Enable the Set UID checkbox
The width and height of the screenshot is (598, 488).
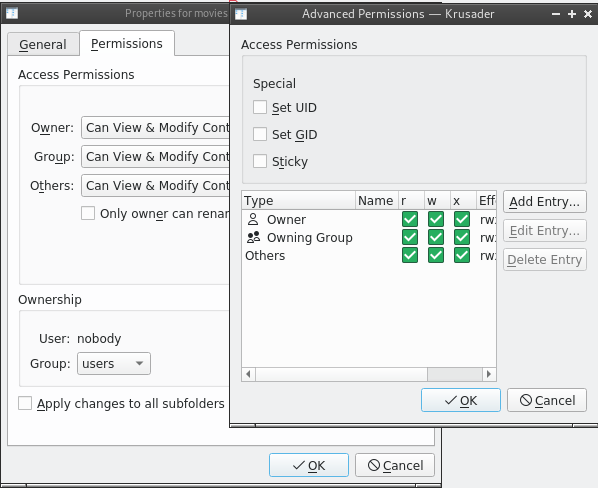(x=260, y=108)
